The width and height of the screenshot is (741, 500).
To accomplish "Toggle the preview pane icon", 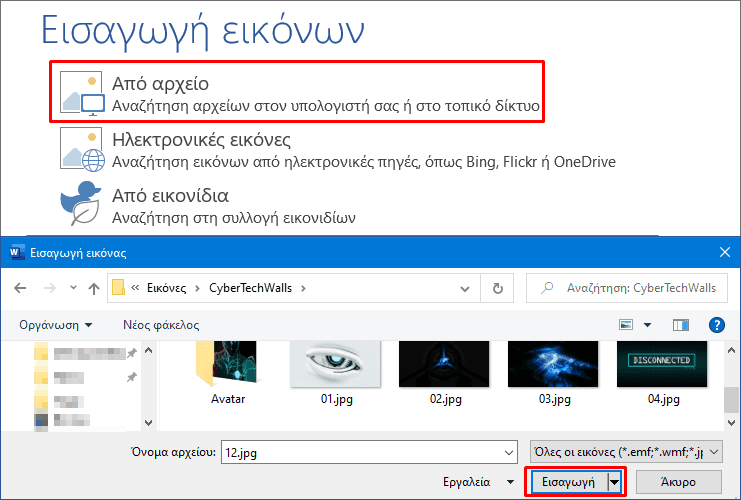I will click(x=681, y=325).
